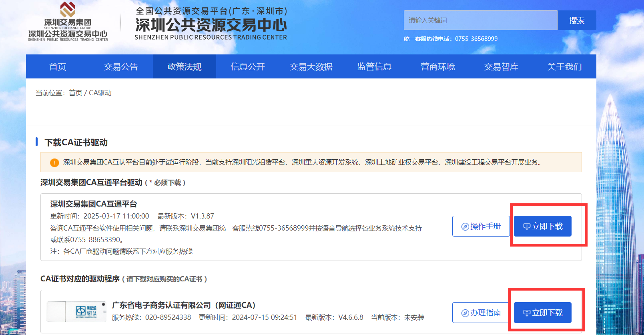This screenshot has height=335, width=644.
Task: Download the 网证通CA driver
Action: coord(542,313)
